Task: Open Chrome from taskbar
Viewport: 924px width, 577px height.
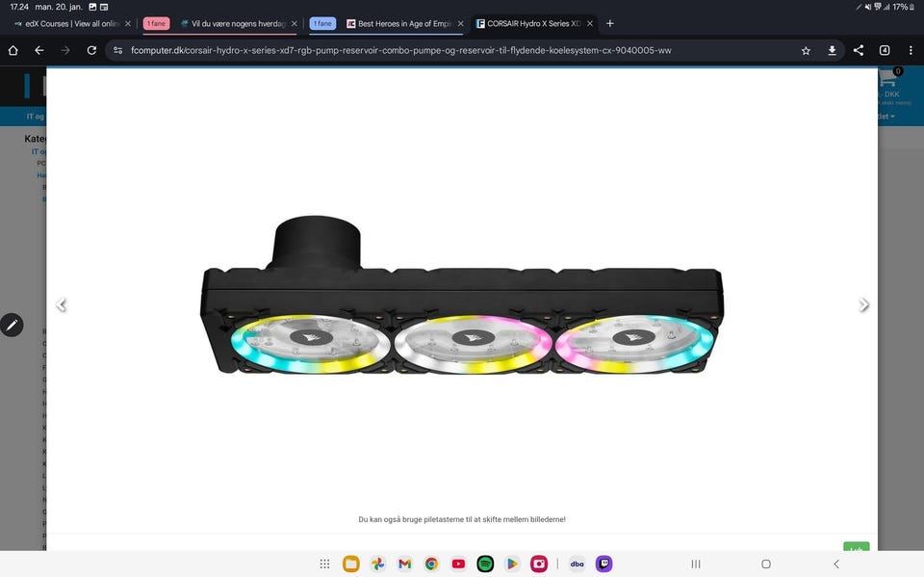Action: 431,564
